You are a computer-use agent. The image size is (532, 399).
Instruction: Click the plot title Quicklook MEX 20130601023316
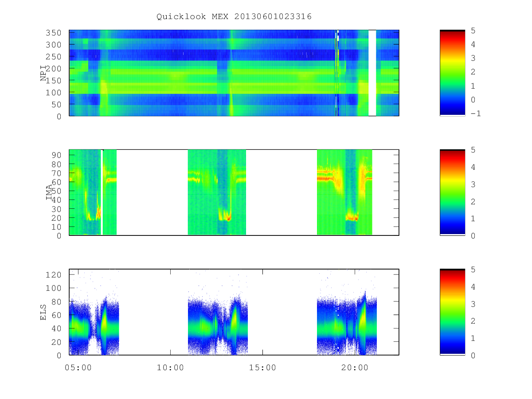coord(234,16)
